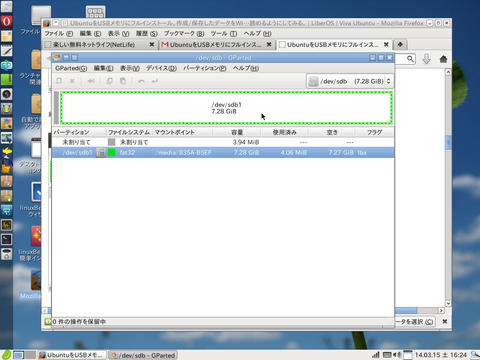Close the 楽しい無料ネットライフ tab

coord(152,44)
